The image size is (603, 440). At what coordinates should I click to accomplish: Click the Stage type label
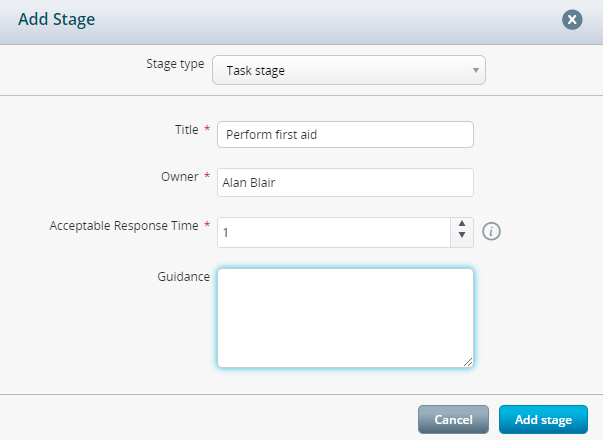pyautogui.click(x=175, y=64)
